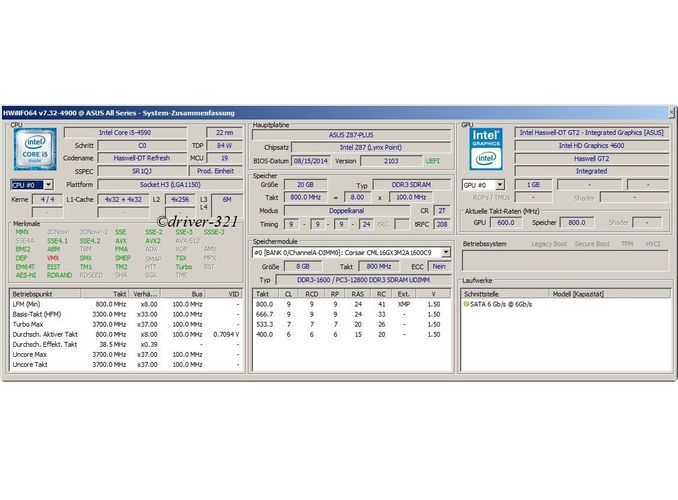Click the DDR3-1600 / PC3-12800 module type field

pos(363,280)
